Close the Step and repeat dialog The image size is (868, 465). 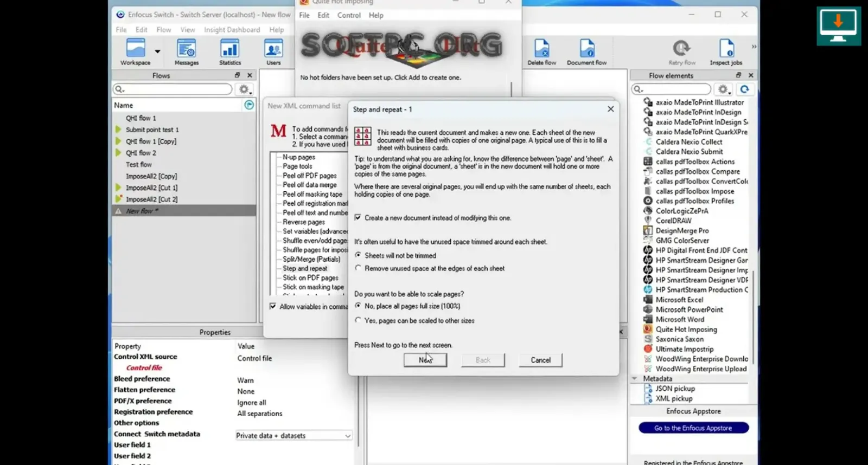pos(610,109)
